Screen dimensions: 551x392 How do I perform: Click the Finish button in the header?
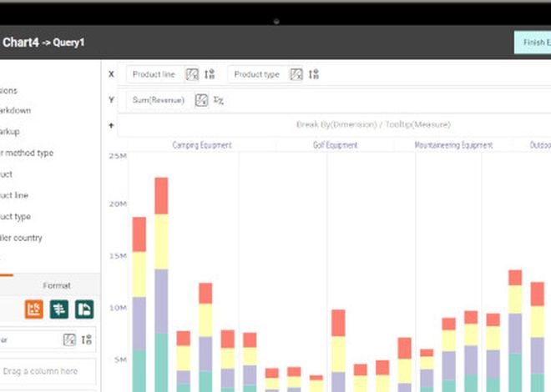tap(533, 43)
